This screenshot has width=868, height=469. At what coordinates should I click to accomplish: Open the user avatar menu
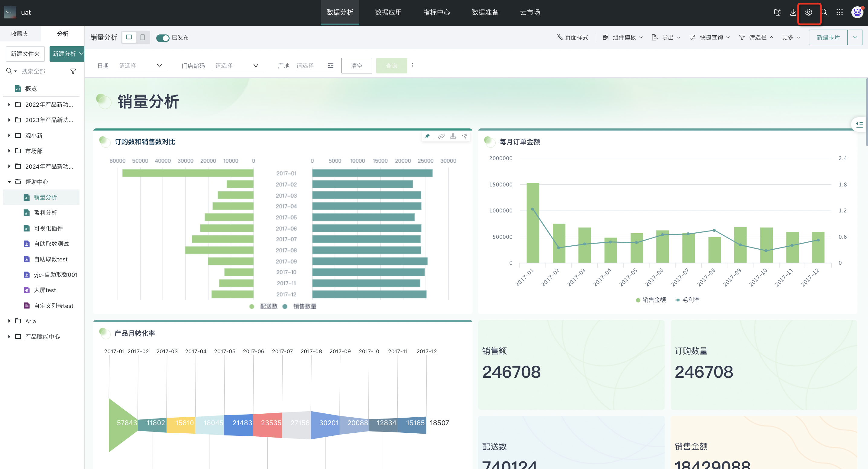(857, 12)
